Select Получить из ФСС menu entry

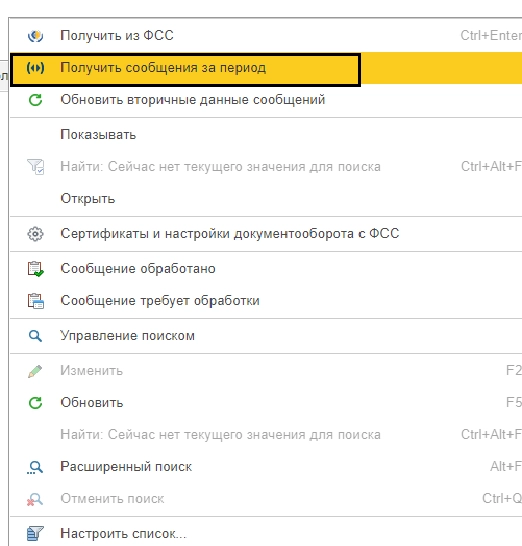(266, 36)
